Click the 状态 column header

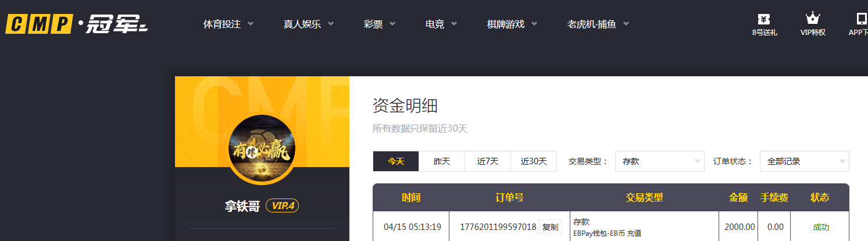820,197
